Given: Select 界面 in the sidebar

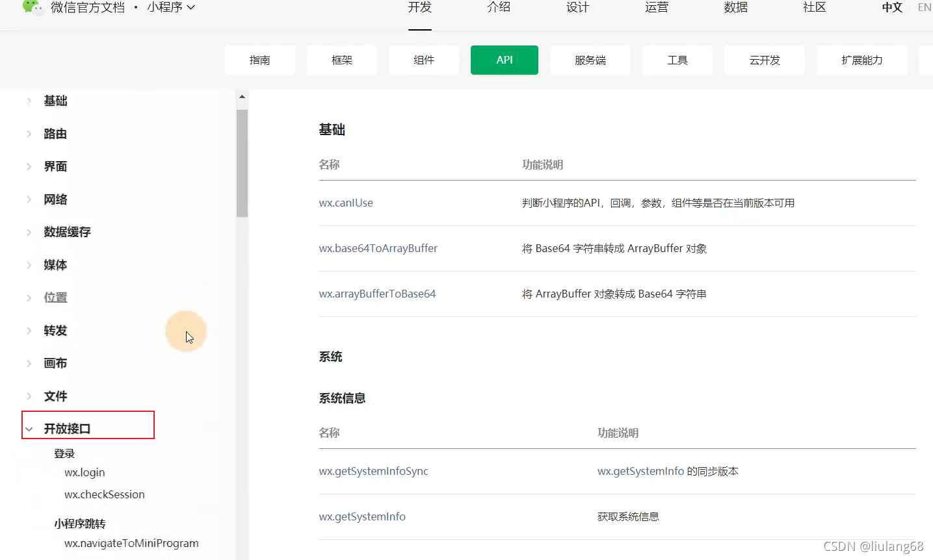Looking at the screenshot, I should tap(55, 166).
